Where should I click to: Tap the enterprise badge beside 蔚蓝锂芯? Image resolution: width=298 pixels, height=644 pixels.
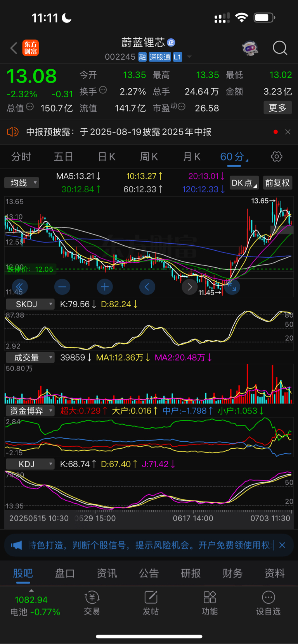tap(171, 42)
